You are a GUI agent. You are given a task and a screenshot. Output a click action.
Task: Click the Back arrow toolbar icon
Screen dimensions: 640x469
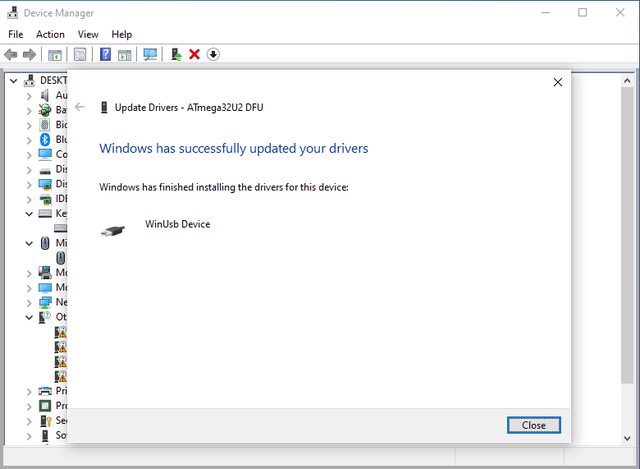pyautogui.click(x=11, y=54)
